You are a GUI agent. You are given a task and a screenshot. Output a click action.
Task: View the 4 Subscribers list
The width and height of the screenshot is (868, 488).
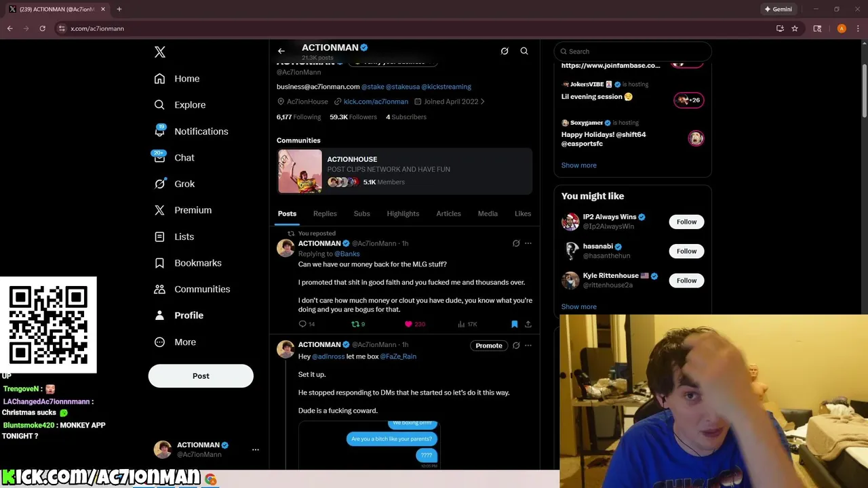point(406,117)
